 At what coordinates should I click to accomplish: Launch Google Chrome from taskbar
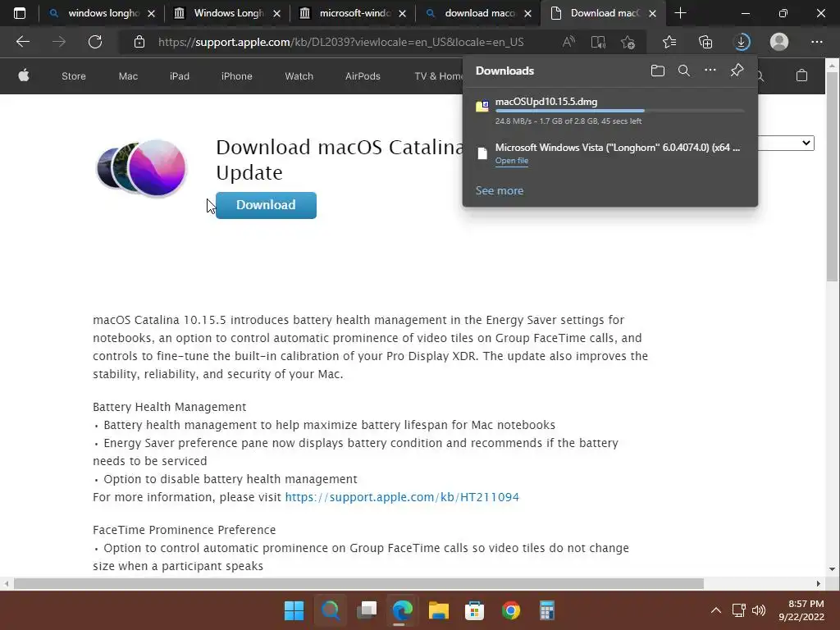(511, 610)
